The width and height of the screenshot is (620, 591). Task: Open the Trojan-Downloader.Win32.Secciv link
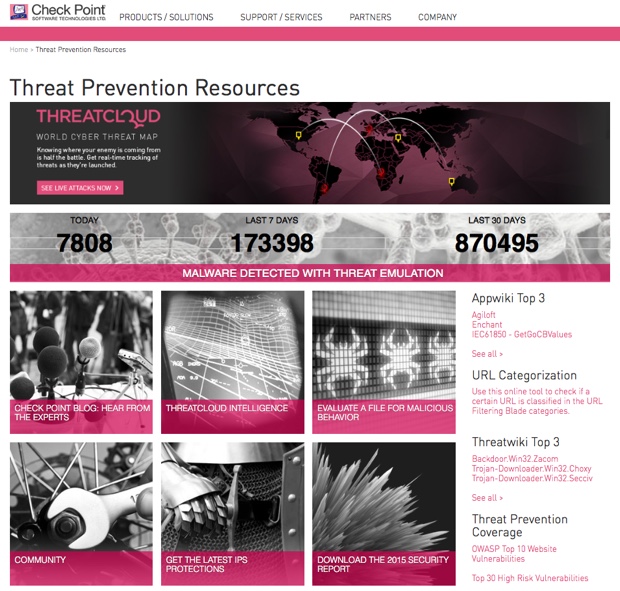pyautogui.click(x=532, y=478)
